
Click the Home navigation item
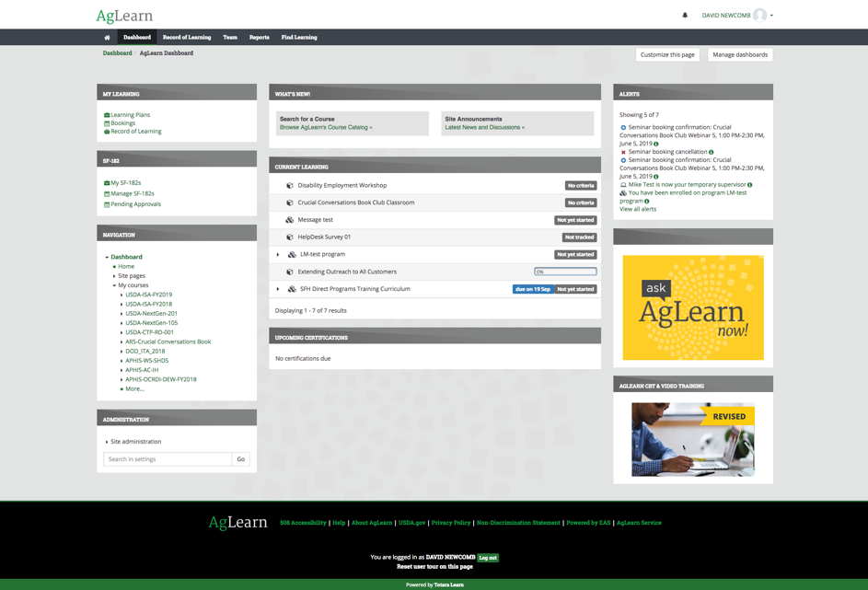tap(126, 267)
